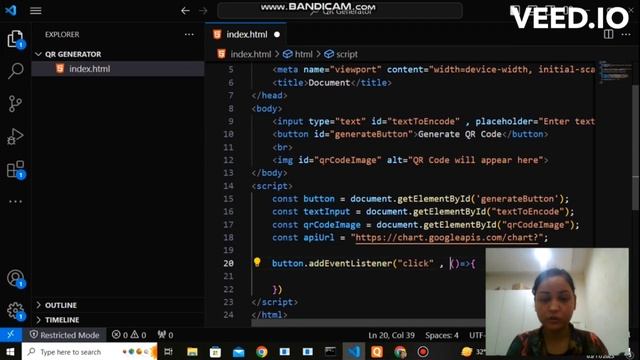Click line number 20 in the gutter
The height and width of the screenshot is (360, 640).
click(x=229, y=263)
